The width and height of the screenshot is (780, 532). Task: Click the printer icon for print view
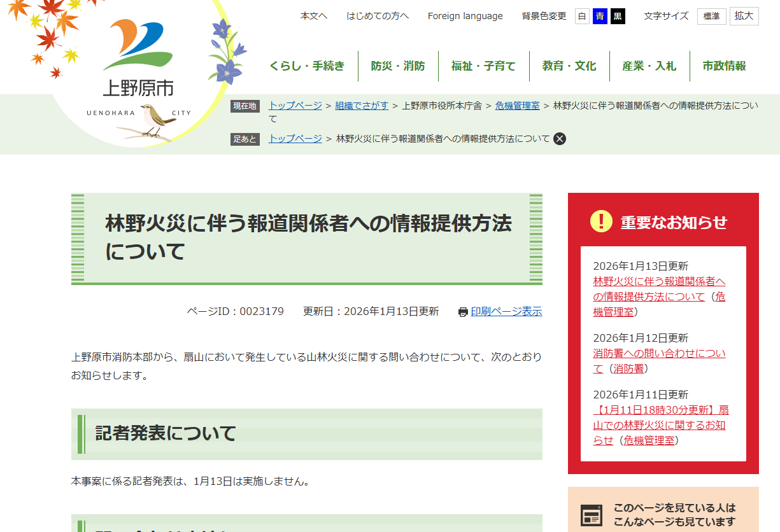click(x=463, y=312)
